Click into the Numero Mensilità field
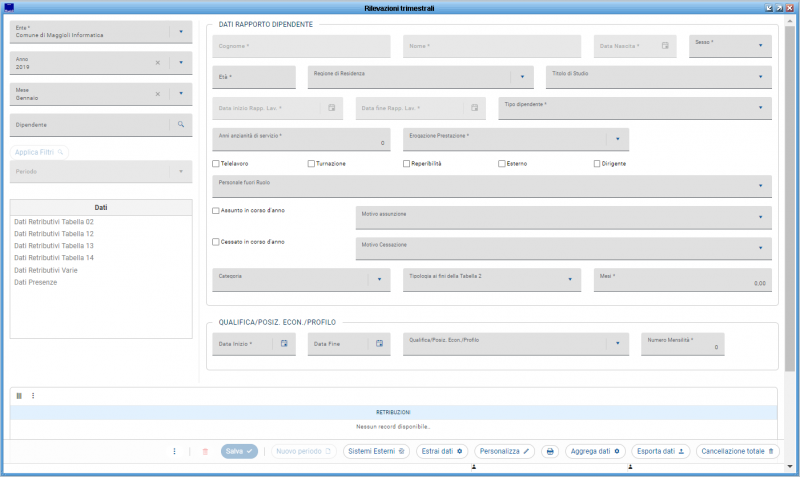 (681, 344)
